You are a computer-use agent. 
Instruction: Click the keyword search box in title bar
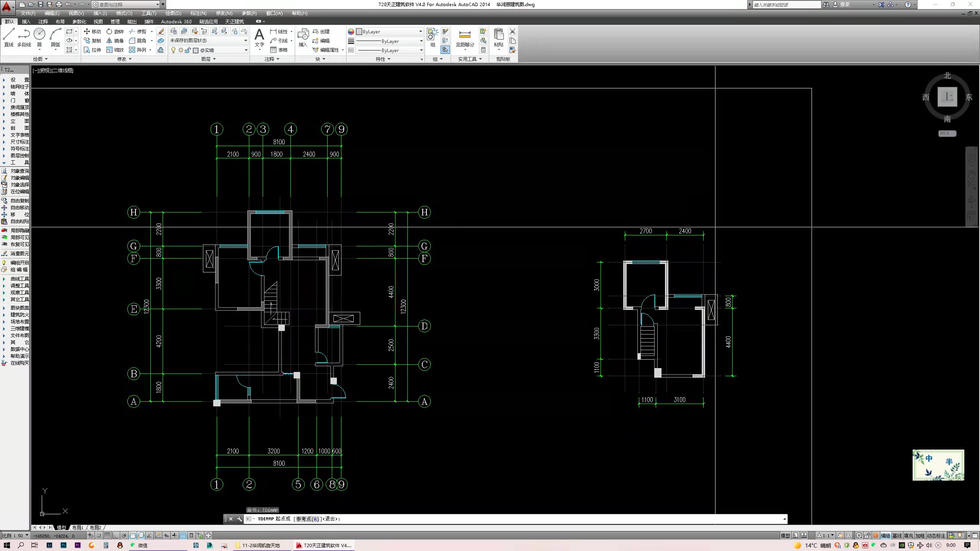click(x=786, y=5)
